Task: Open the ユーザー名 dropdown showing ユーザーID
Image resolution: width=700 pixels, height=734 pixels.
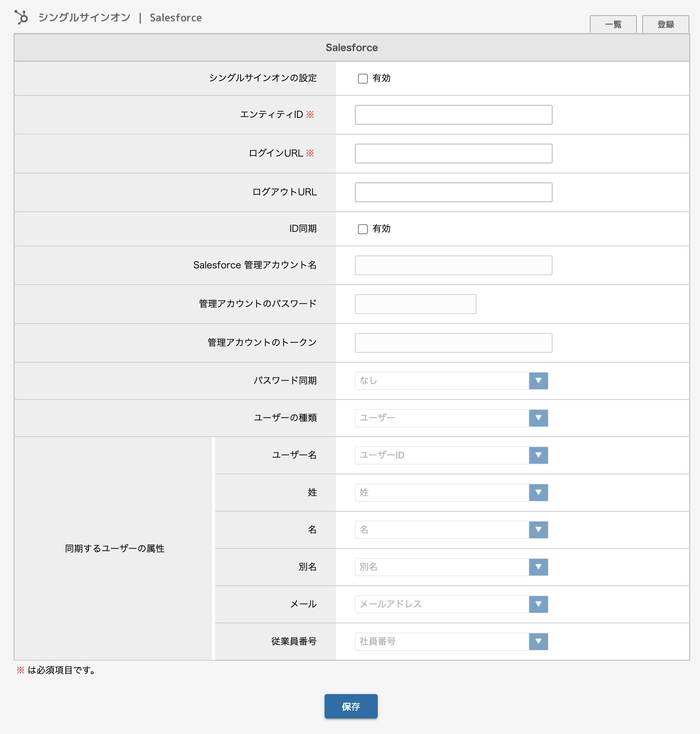Action: (x=451, y=455)
